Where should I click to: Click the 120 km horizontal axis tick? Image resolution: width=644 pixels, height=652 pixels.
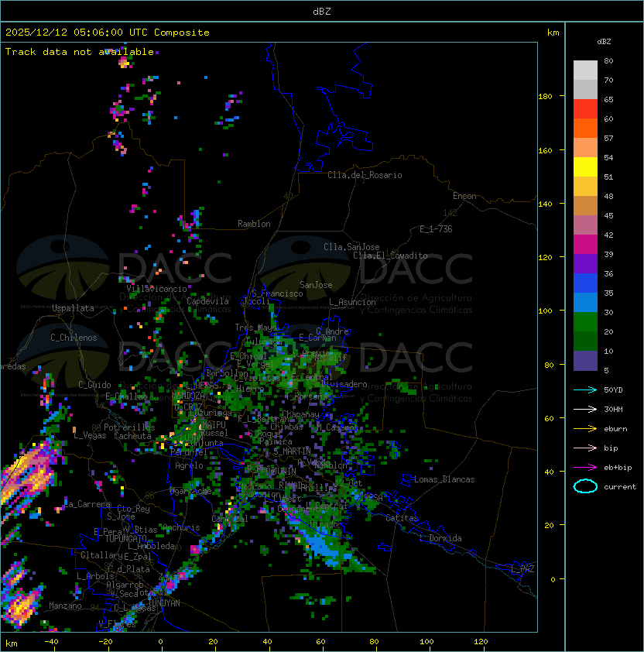(481, 642)
